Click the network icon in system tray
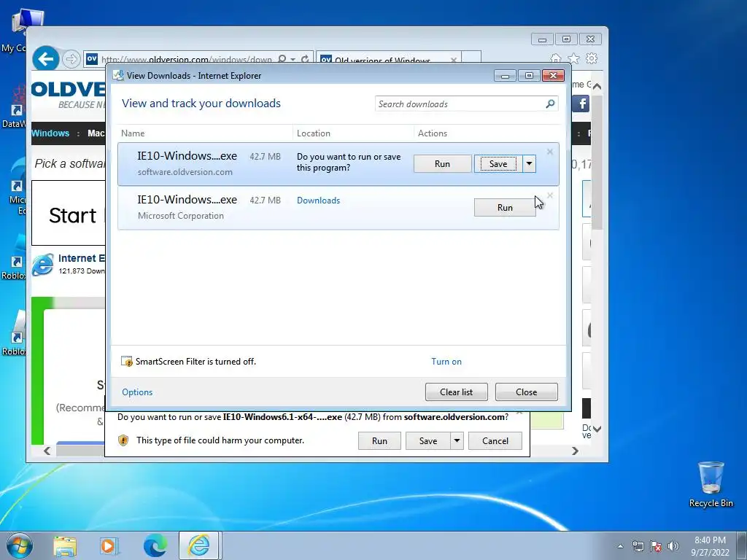The height and width of the screenshot is (560, 747). coord(638,546)
